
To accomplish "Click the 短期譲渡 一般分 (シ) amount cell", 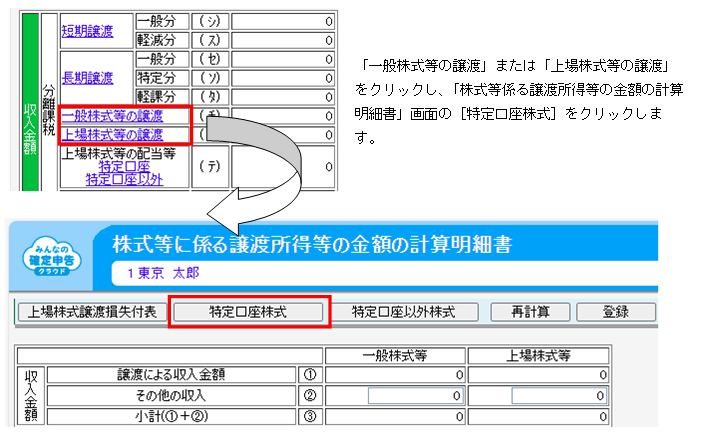I will pyautogui.click(x=283, y=22).
